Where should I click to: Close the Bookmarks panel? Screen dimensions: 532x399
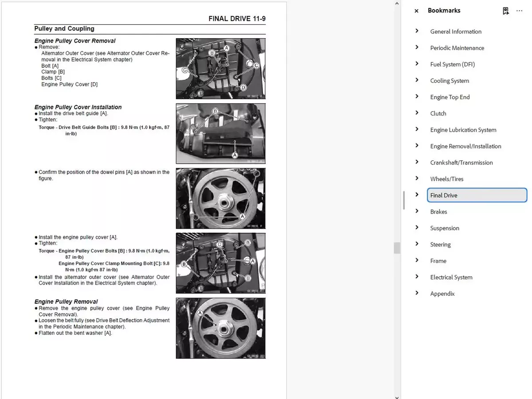[x=416, y=11]
